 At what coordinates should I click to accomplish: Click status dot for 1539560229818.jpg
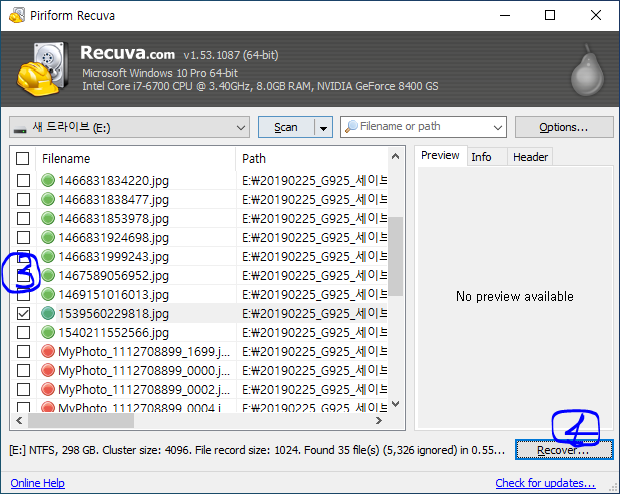[48, 313]
